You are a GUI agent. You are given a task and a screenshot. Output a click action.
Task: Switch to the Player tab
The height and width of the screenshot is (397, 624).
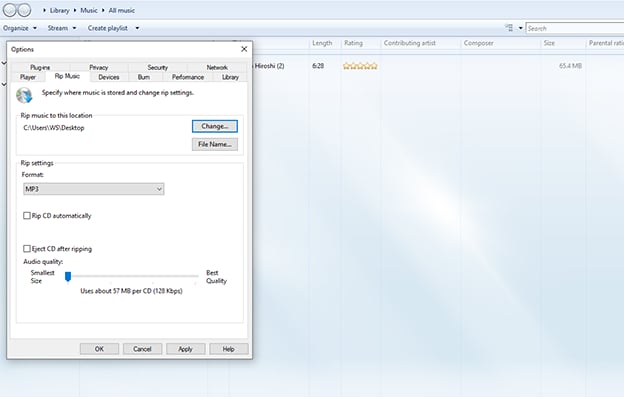click(28, 77)
